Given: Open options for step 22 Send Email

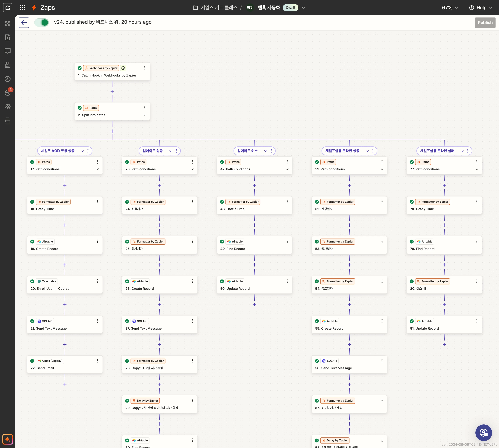Looking at the screenshot, I should click(97, 361).
